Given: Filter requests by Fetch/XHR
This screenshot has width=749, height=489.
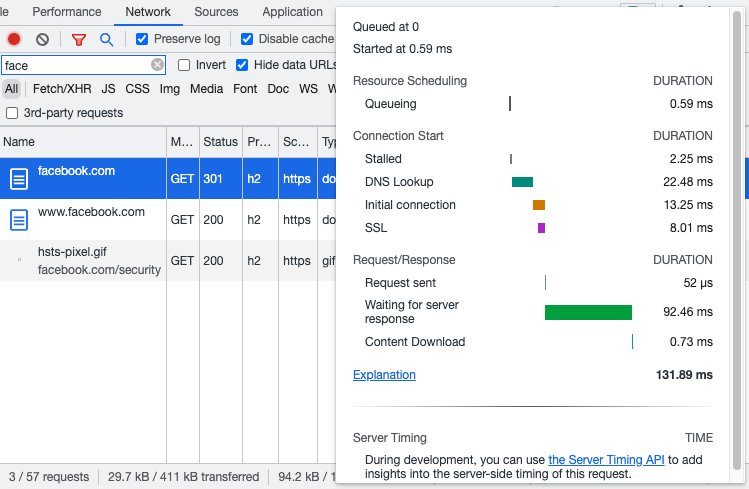Looking at the screenshot, I should 62,89.
